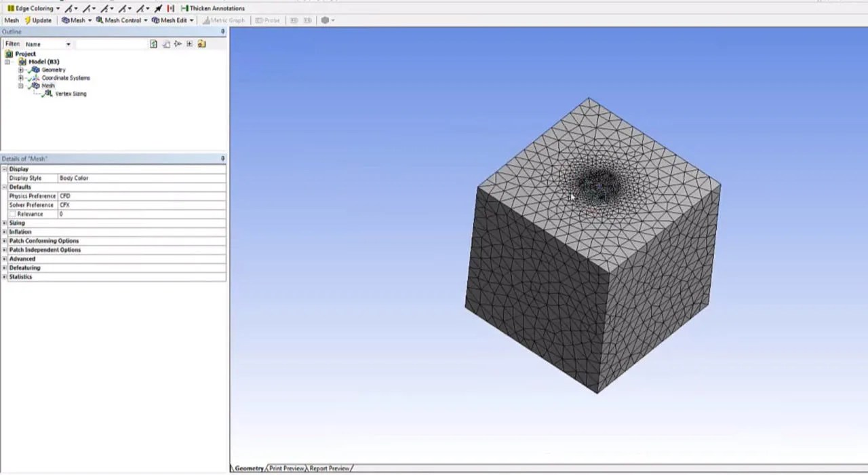Open the Mesh Control tool
The height and width of the screenshot is (475, 868).
tap(121, 20)
